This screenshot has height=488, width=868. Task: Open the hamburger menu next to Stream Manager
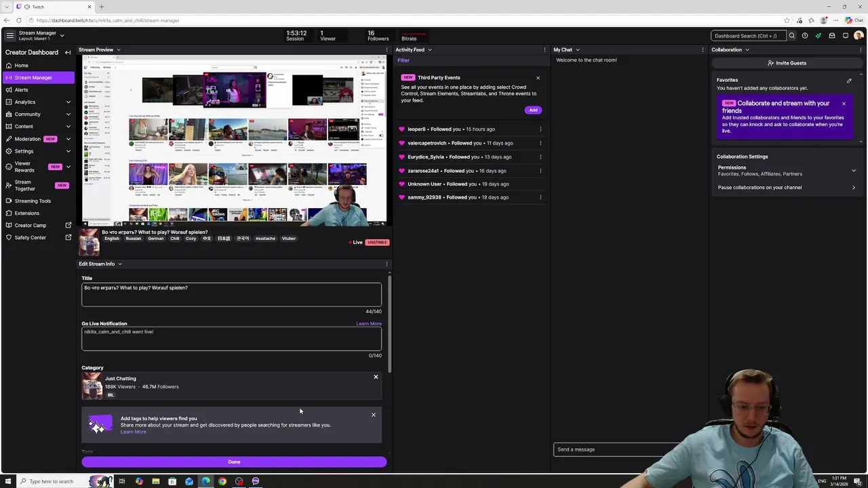[9, 35]
